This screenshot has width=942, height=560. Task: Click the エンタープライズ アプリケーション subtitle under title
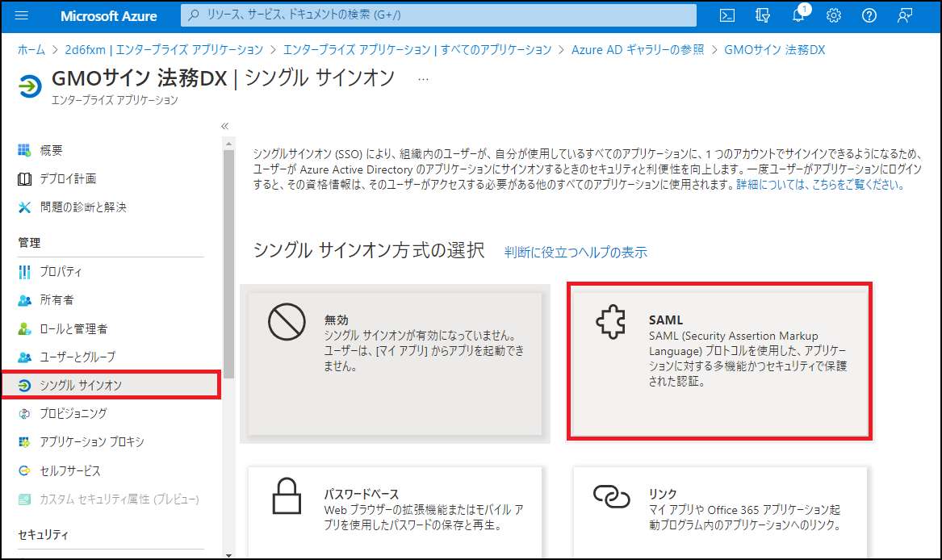coord(115,100)
